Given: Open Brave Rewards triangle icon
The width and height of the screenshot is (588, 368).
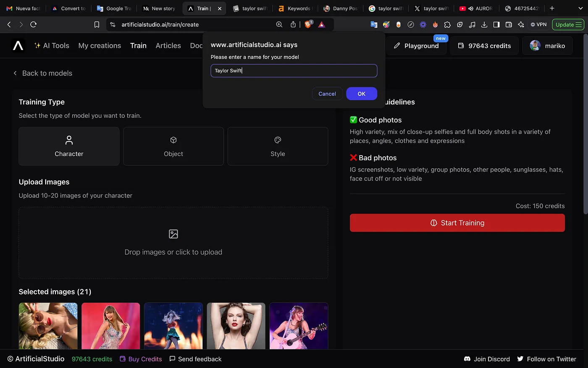Looking at the screenshot, I should 322,24.
